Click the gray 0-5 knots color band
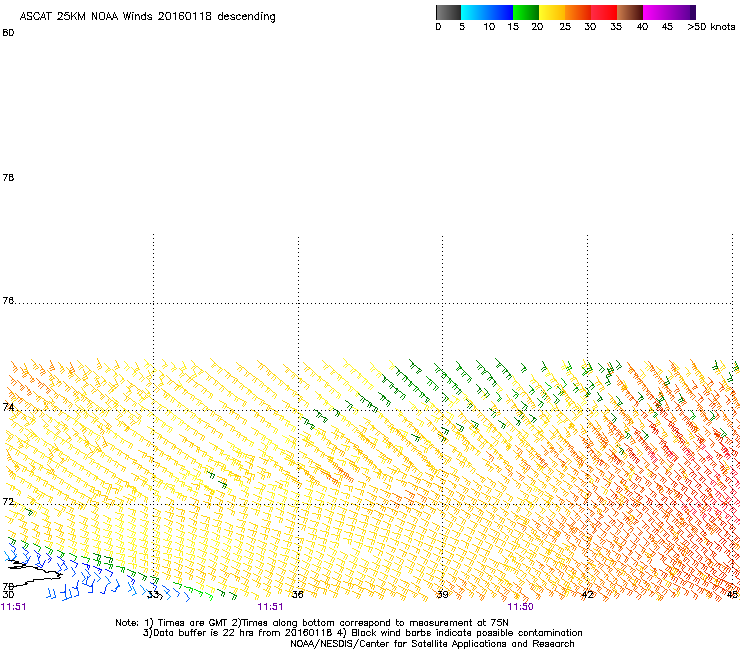This screenshot has height=650, width=740. point(448,12)
